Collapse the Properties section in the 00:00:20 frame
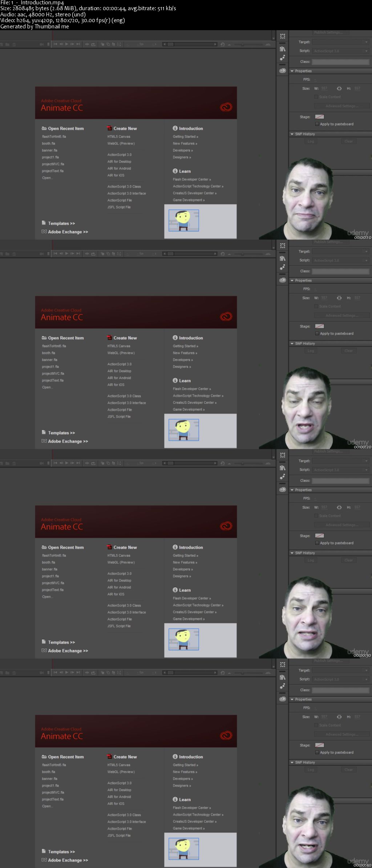 point(292,280)
